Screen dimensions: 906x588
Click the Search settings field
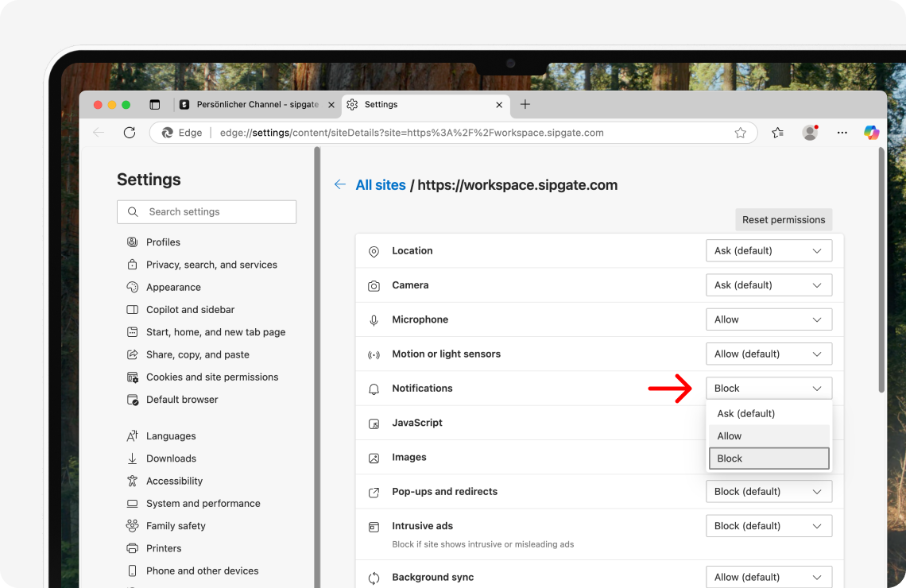(207, 212)
